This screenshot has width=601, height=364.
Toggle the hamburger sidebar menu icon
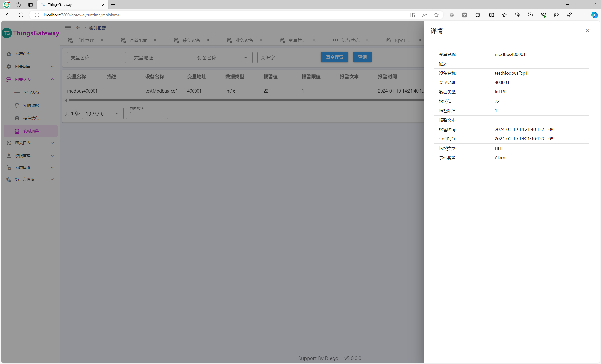(68, 28)
